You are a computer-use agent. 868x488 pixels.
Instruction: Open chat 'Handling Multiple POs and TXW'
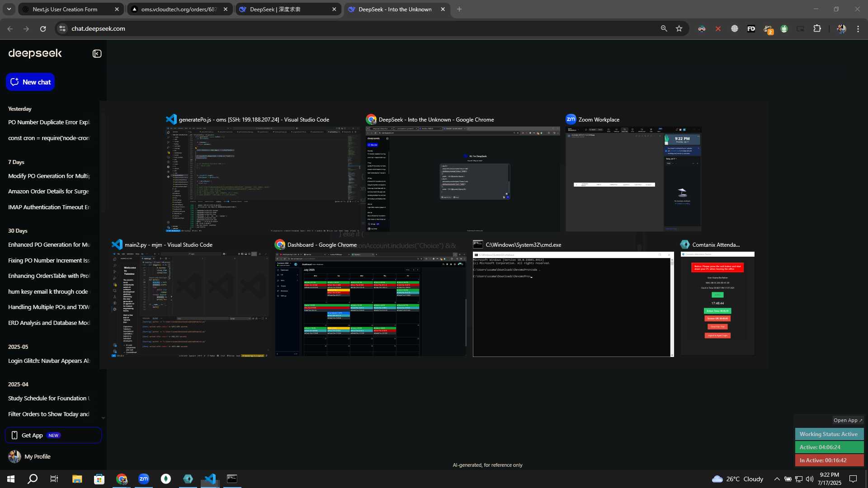tap(49, 307)
